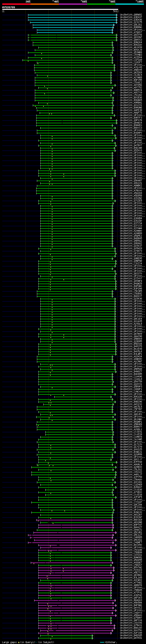The width and height of the screenshot is (146, 644).
Task: Select hit UniRef100_B9G1D8
Action: pos(131,397)
